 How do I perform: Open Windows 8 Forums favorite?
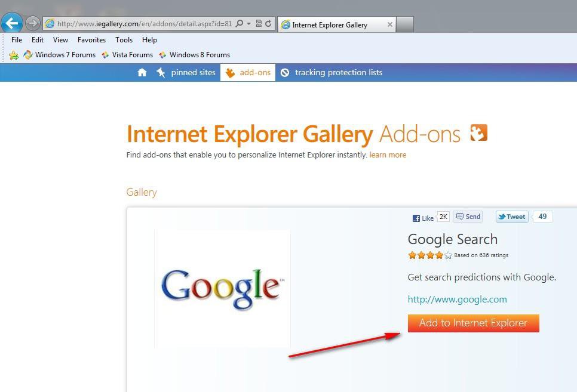194,55
